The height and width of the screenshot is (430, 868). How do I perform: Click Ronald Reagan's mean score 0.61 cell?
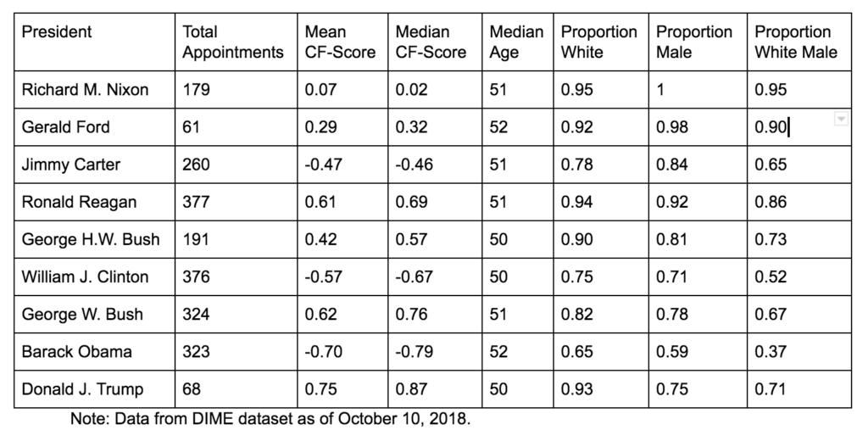pyautogui.click(x=342, y=202)
